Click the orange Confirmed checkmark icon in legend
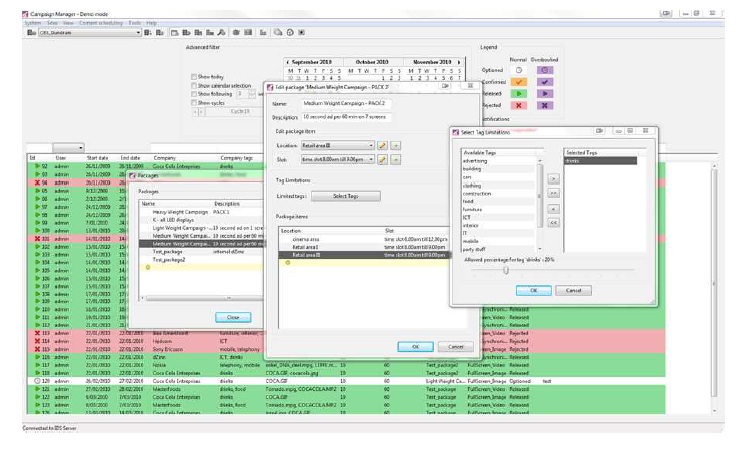 518,81
